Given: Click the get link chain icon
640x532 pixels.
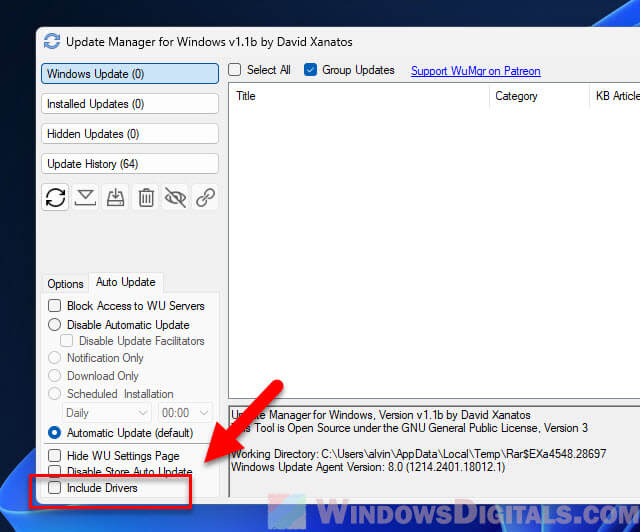Looking at the screenshot, I should [x=205, y=198].
